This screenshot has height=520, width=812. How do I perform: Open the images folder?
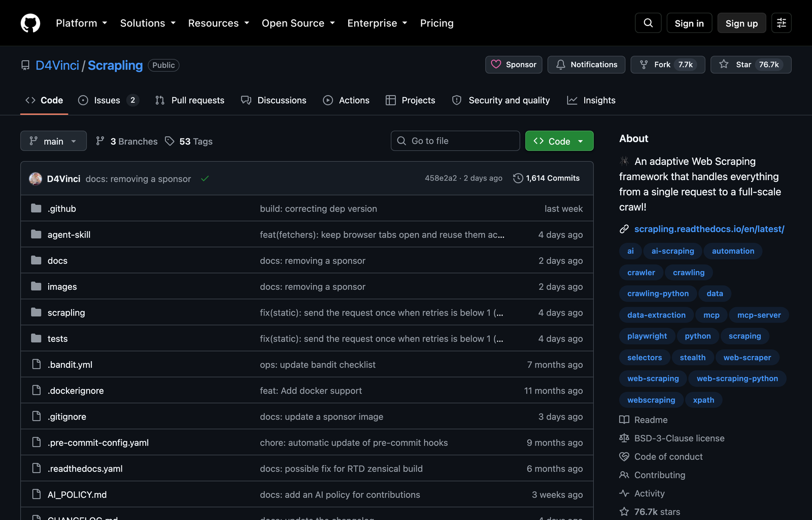tap(62, 287)
